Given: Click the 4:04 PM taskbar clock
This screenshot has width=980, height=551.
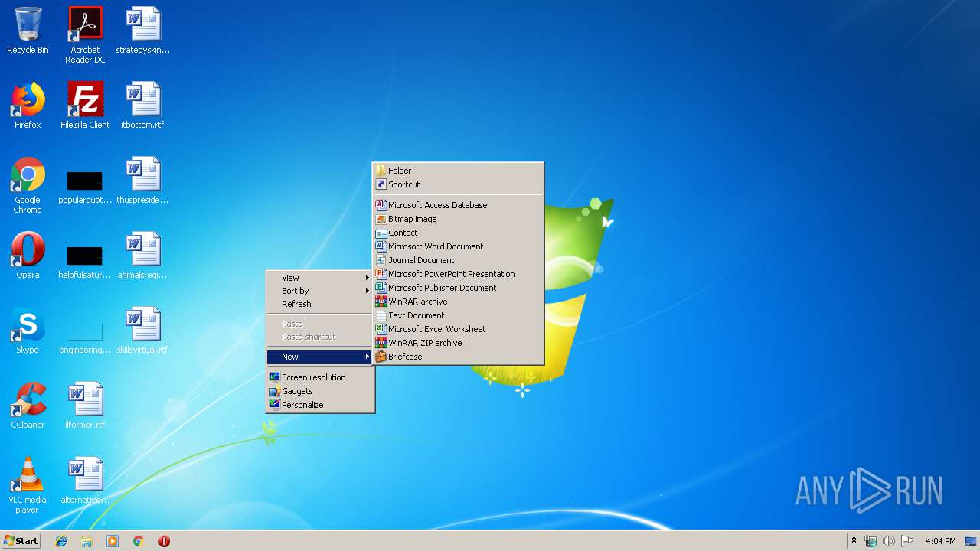Looking at the screenshot, I should click(x=940, y=541).
